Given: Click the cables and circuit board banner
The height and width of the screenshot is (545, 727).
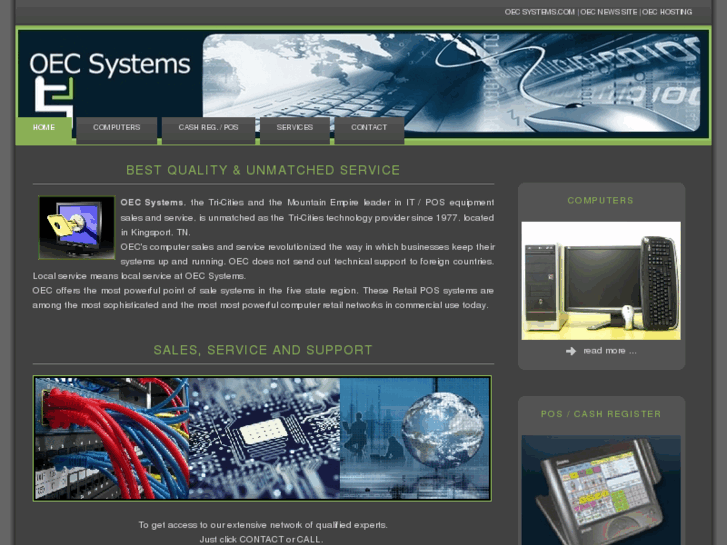Looking at the screenshot, I should click(262, 438).
